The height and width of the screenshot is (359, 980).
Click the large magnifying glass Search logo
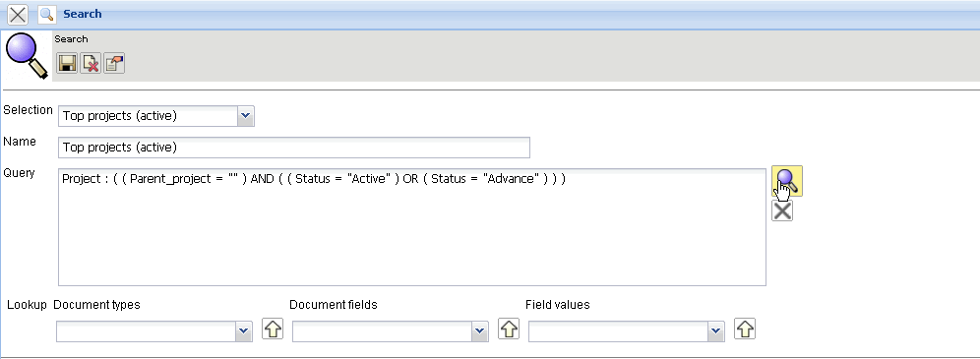(x=27, y=55)
